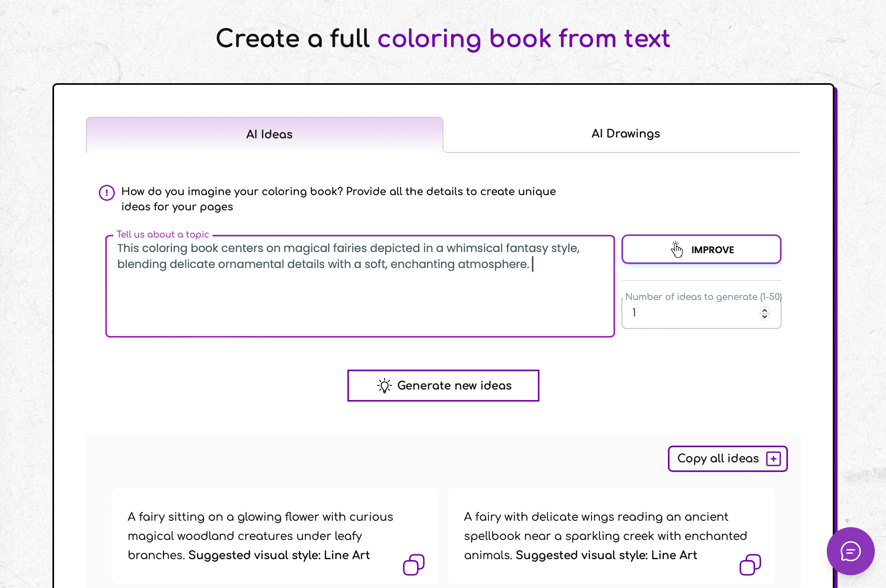Switch to the AI Drawings tab
Image resolution: width=886 pixels, height=588 pixels.
coord(625,134)
